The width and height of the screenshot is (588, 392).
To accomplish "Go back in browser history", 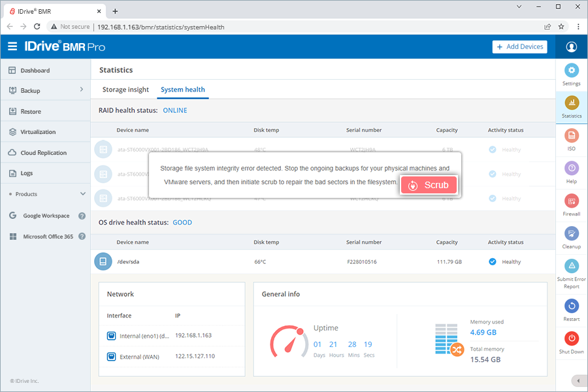I will (x=10, y=27).
